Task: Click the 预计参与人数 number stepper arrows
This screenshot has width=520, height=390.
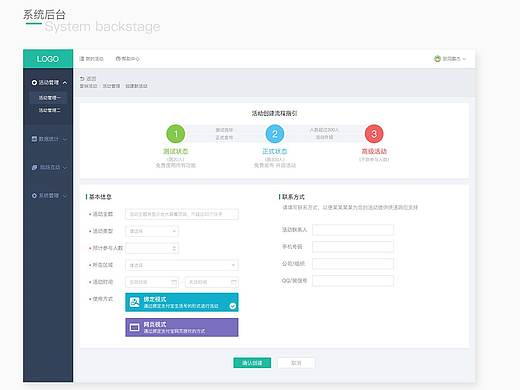Action: pyautogui.click(x=174, y=248)
